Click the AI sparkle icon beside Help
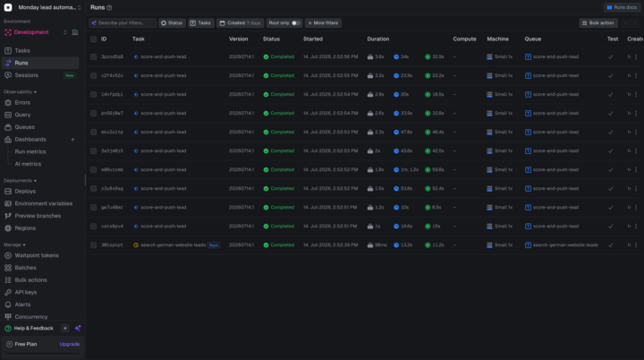 click(78, 329)
